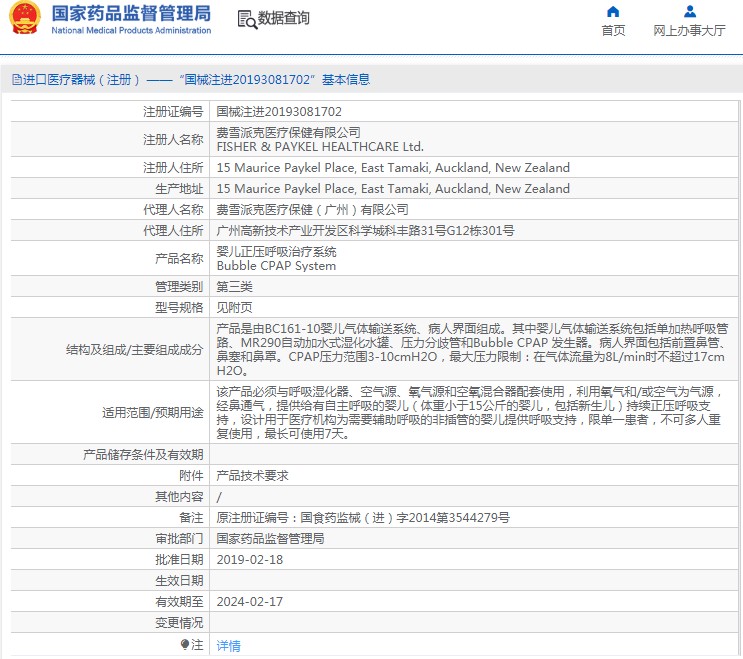Viewport: 743px width, 659px height.
Task: Select product name 婴儿正压呼吸治疗系统
Action: (x=276, y=252)
